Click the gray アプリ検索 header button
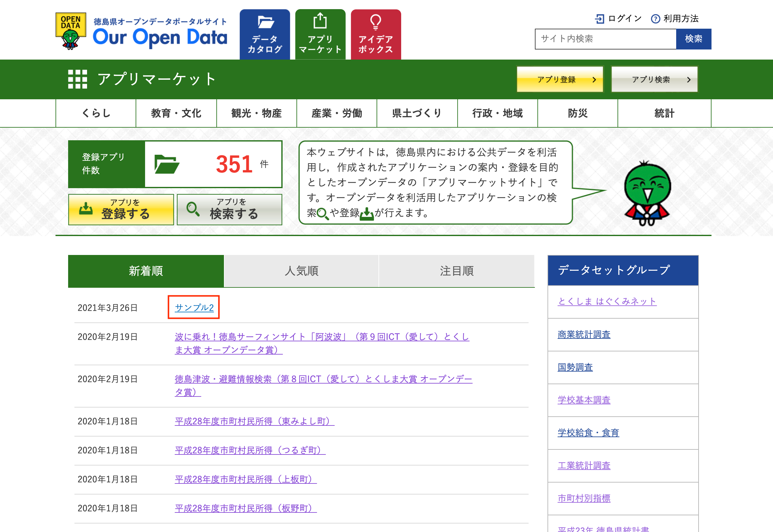 coord(654,79)
